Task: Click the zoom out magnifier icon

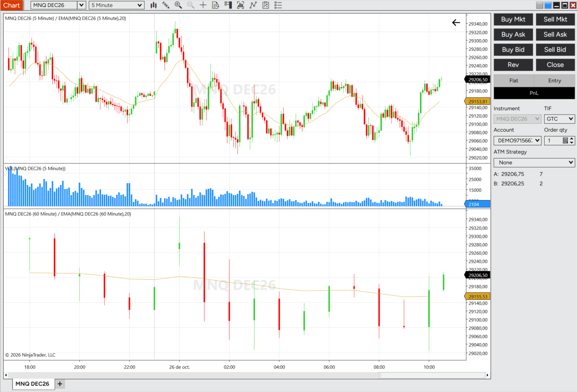Action: click(191, 5)
